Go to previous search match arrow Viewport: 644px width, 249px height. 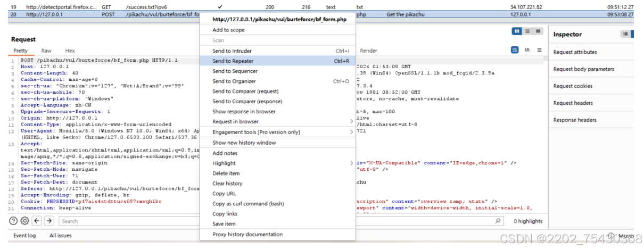pos(37,221)
